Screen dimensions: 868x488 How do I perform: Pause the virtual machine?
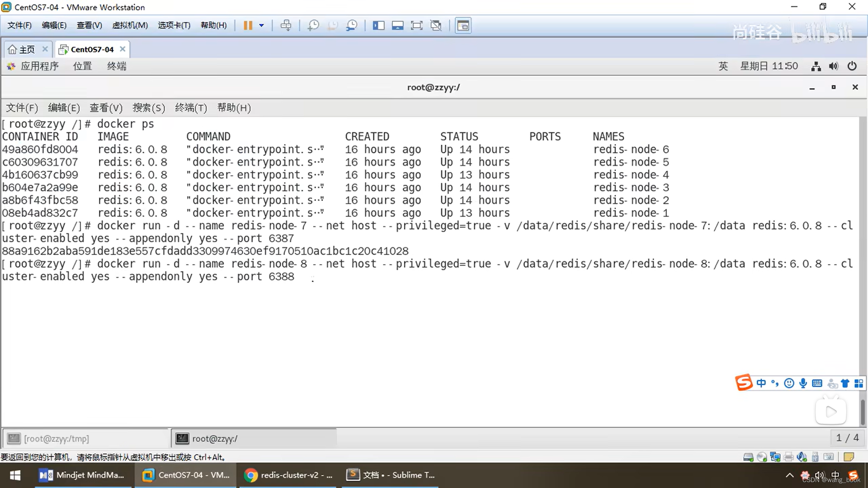(248, 26)
